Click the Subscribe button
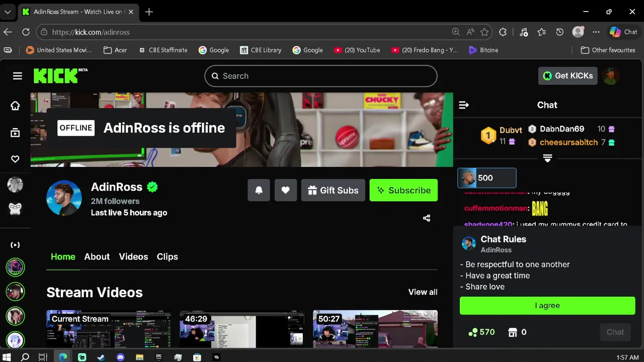 pos(404,190)
